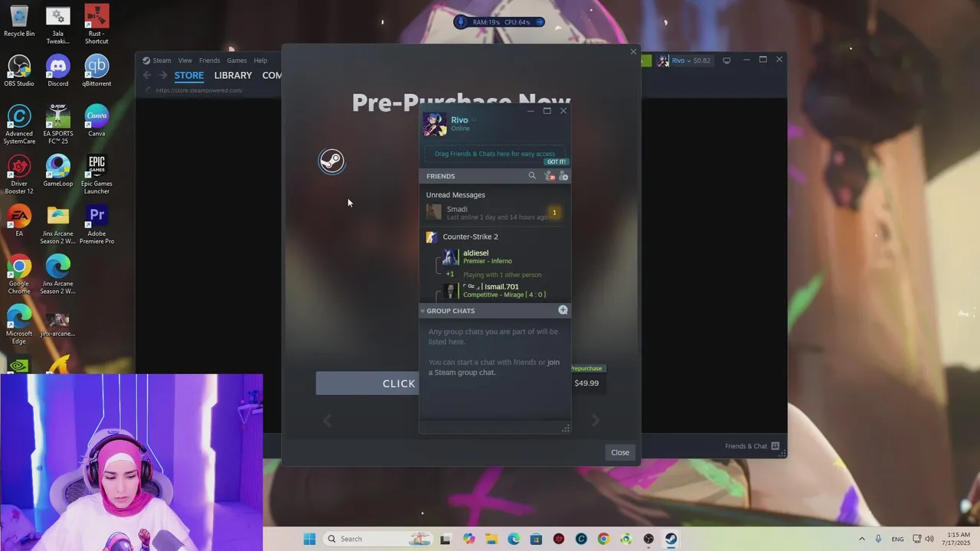
Task: Open Adobe Premiere Pro shortcut
Action: [x=96, y=225]
